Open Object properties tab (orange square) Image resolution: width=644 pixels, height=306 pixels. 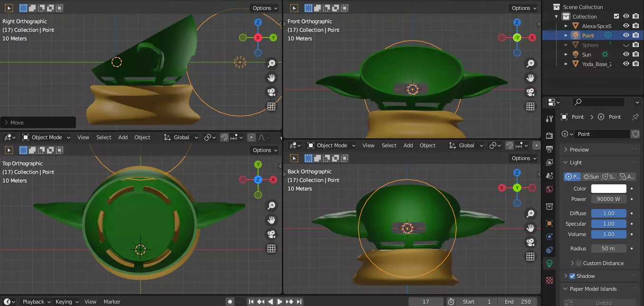(x=549, y=223)
